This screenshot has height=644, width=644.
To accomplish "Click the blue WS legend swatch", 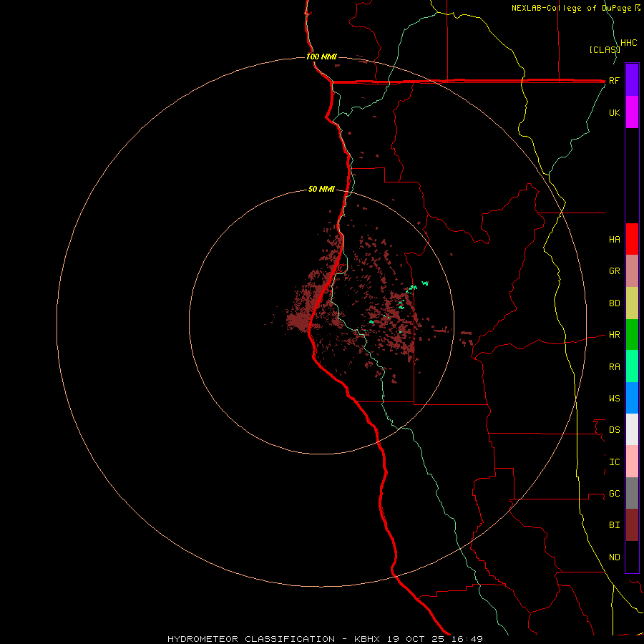I will (632, 398).
